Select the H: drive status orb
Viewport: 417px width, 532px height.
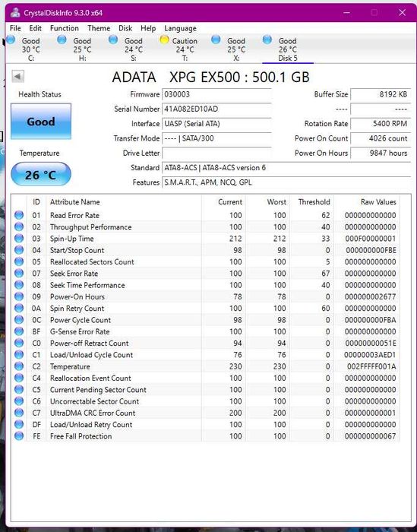62,40
